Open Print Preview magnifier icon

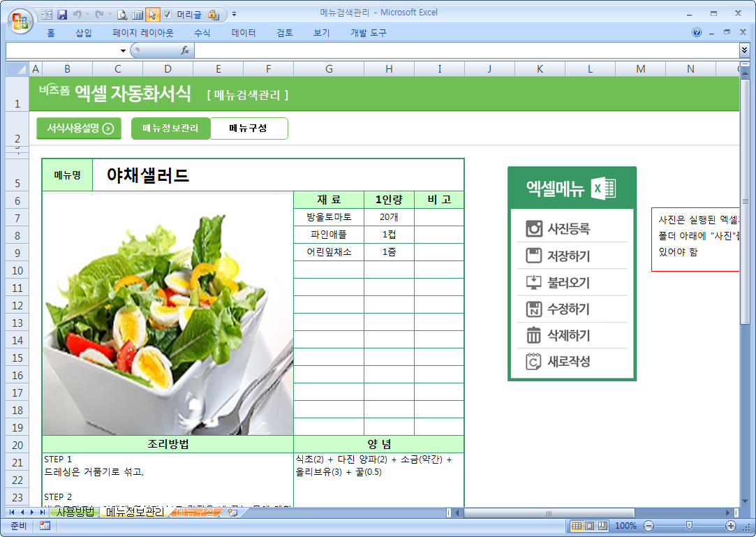pyautogui.click(x=122, y=15)
